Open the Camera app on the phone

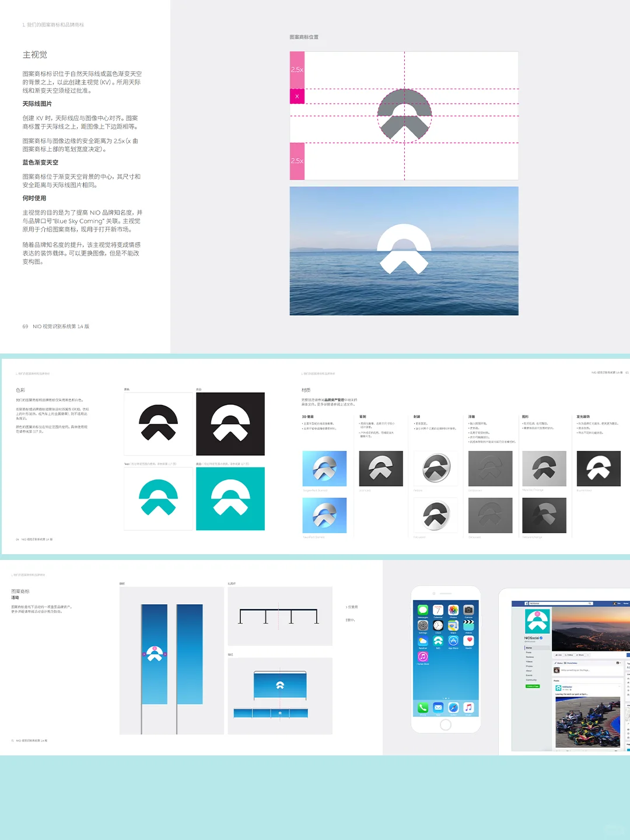(x=468, y=610)
